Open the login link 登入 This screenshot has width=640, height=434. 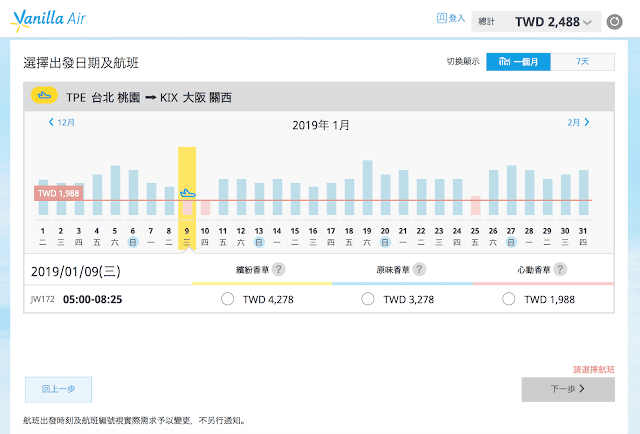click(451, 18)
